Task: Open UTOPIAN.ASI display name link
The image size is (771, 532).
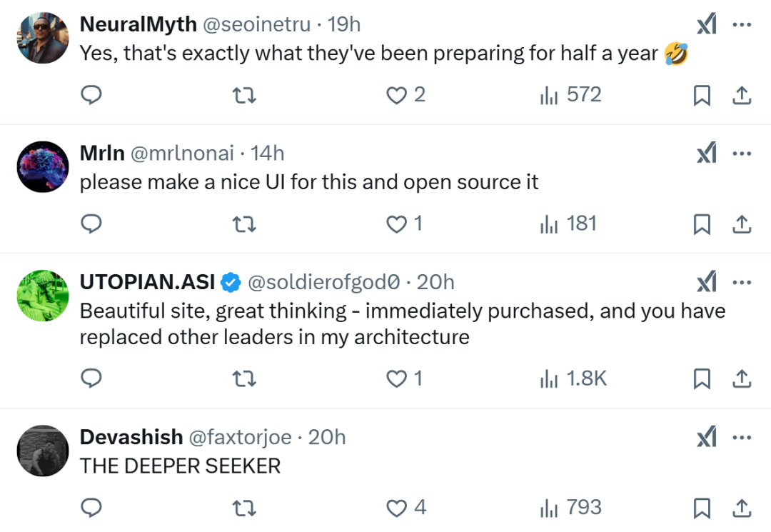Action: click(147, 282)
